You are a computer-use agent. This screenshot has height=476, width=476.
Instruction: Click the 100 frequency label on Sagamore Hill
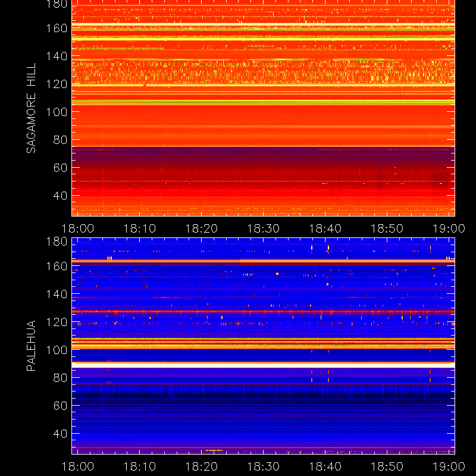pos(57,112)
